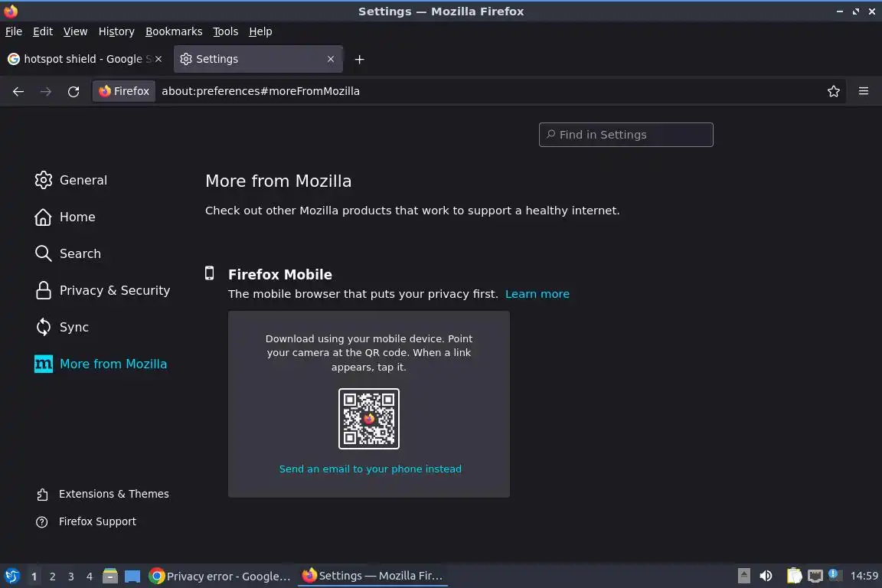
Task: Close the hotspot shield Google tab
Action: pyautogui.click(x=158, y=59)
